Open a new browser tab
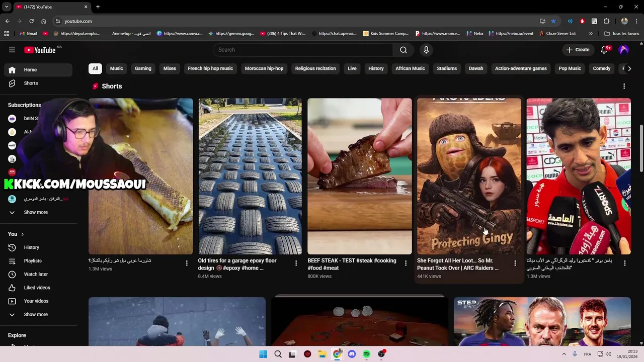The width and height of the screenshot is (644, 362). point(98,7)
